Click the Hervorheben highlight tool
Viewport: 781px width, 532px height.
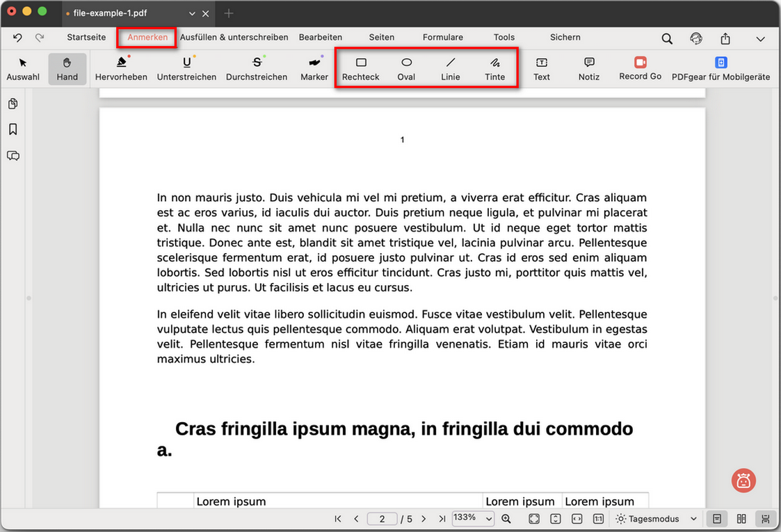(121, 69)
